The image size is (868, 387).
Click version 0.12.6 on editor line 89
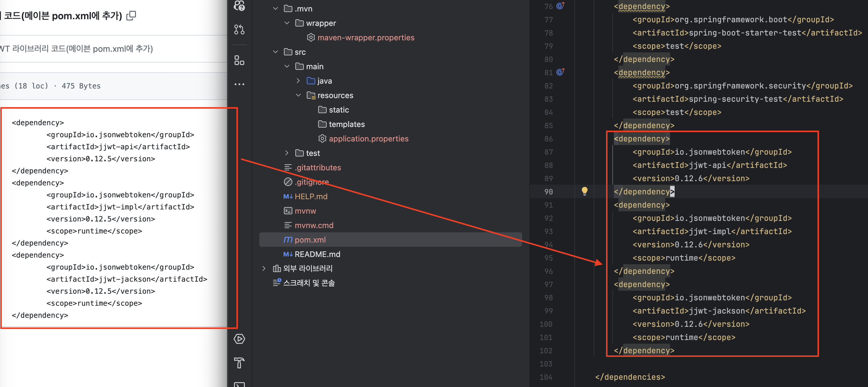(x=689, y=178)
